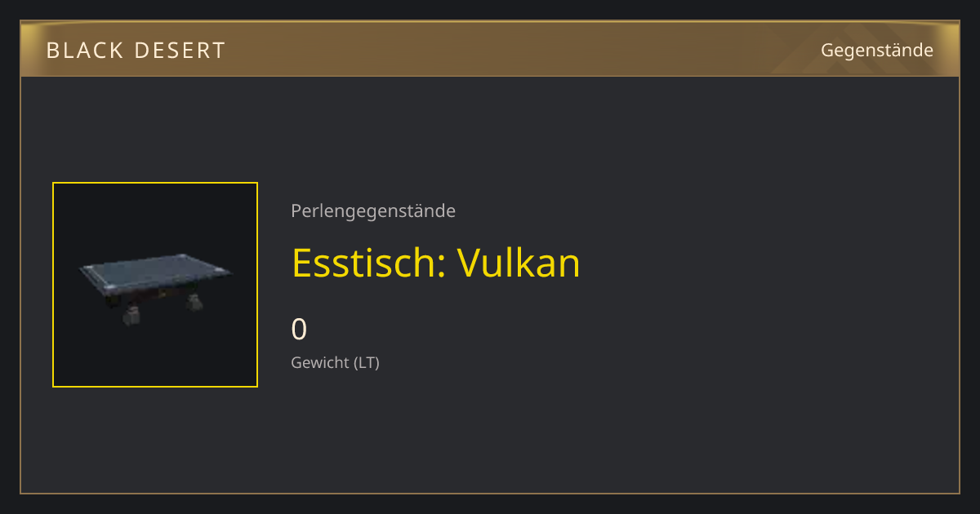Select the tabletop surface in item image

(155, 276)
